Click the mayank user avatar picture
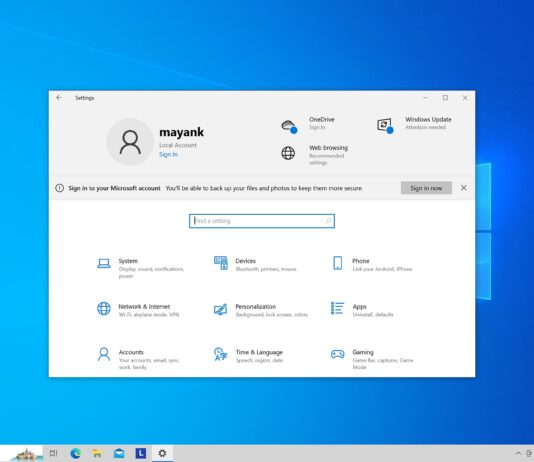Viewport: 534px width, 462px height. click(130, 142)
